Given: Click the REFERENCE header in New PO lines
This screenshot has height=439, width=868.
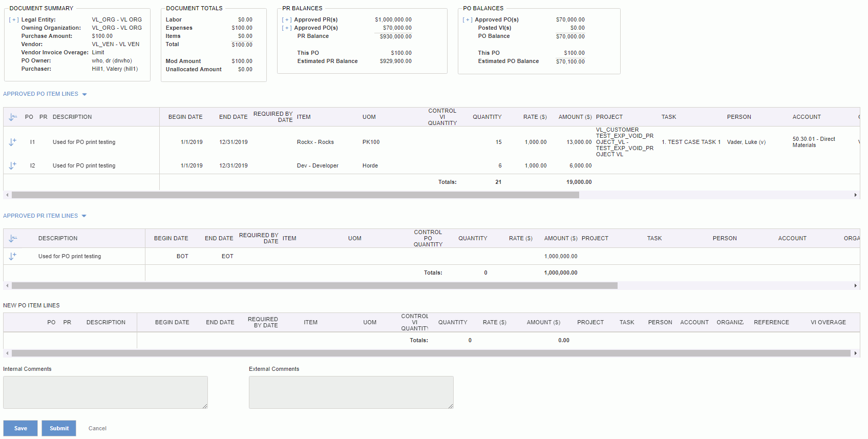Looking at the screenshot, I should (x=771, y=323).
